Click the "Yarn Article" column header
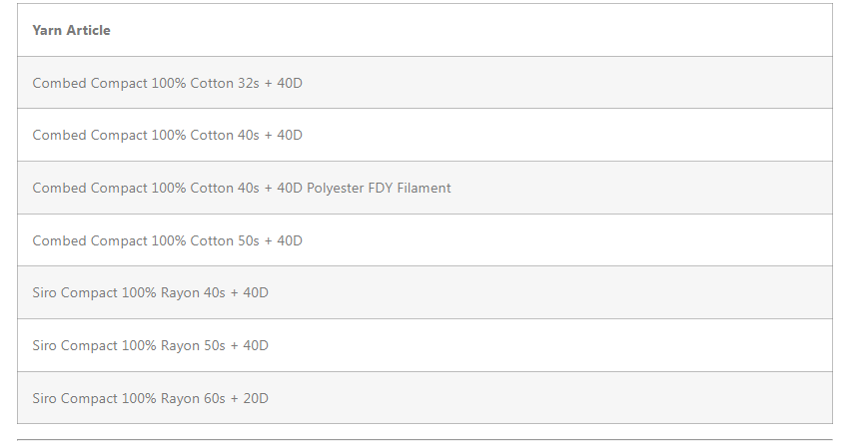The height and width of the screenshot is (445, 868). [71, 30]
